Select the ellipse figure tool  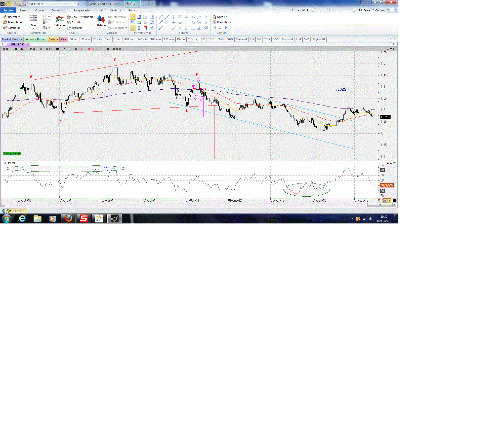[x=180, y=22]
